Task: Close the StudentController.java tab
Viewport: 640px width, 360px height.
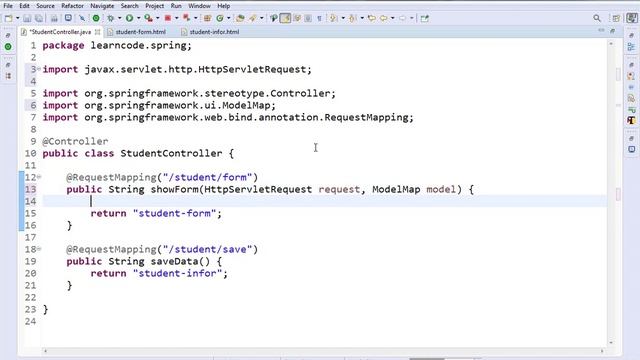Action: pos(97,31)
